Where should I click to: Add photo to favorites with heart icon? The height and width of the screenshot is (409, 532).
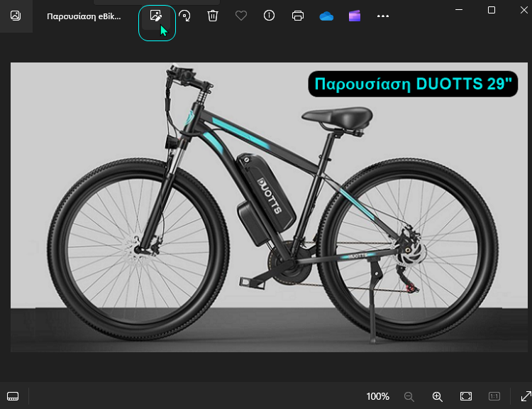click(x=241, y=16)
